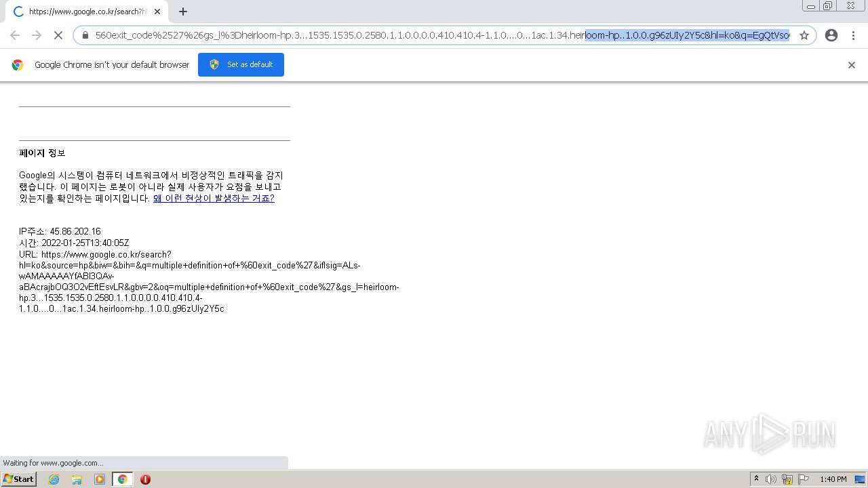The image size is (868, 488).
Task: Open the Chrome profile avatar
Action: 831,35
